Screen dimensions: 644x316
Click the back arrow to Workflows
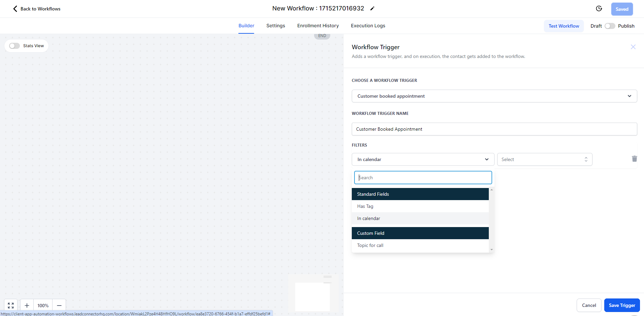point(15,9)
